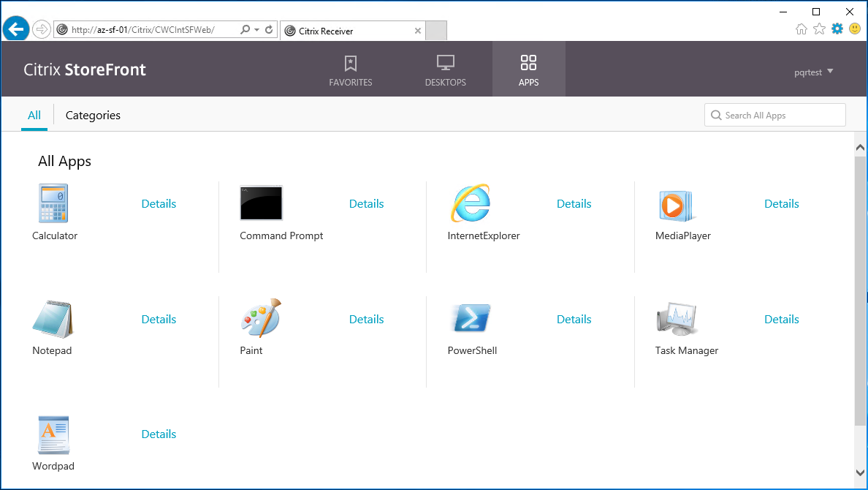Click the browser forward arrow button
This screenshot has height=490, width=868.
[x=42, y=29]
